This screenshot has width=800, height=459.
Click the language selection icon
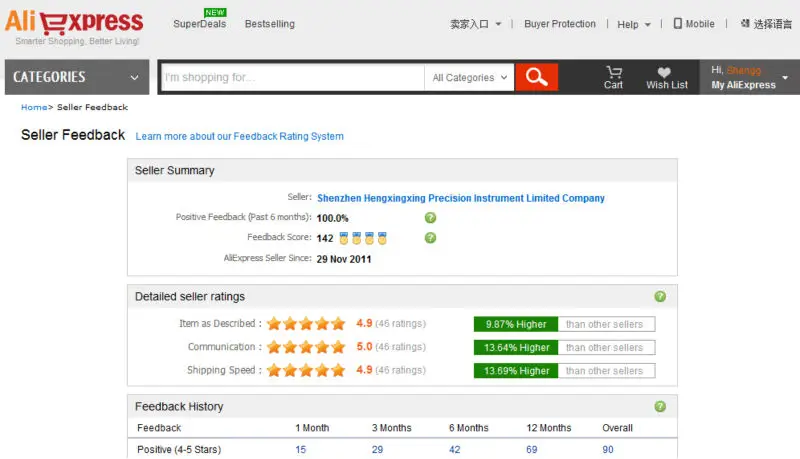(x=745, y=23)
